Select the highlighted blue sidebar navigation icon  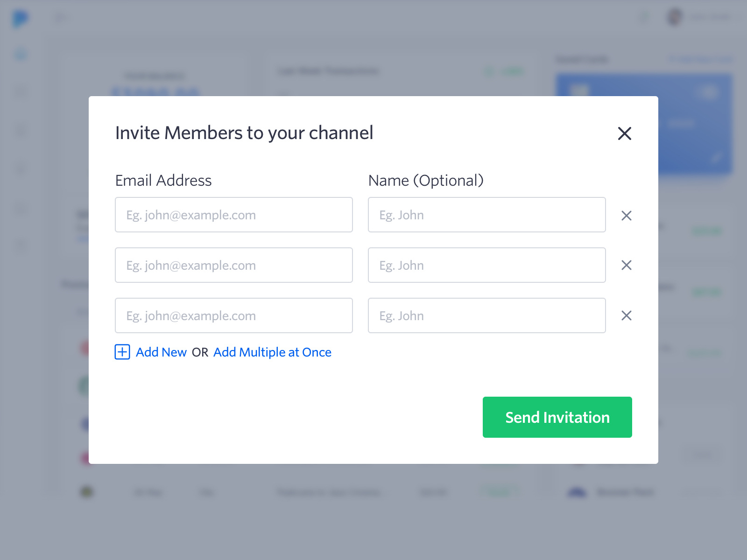click(x=20, y=54)
